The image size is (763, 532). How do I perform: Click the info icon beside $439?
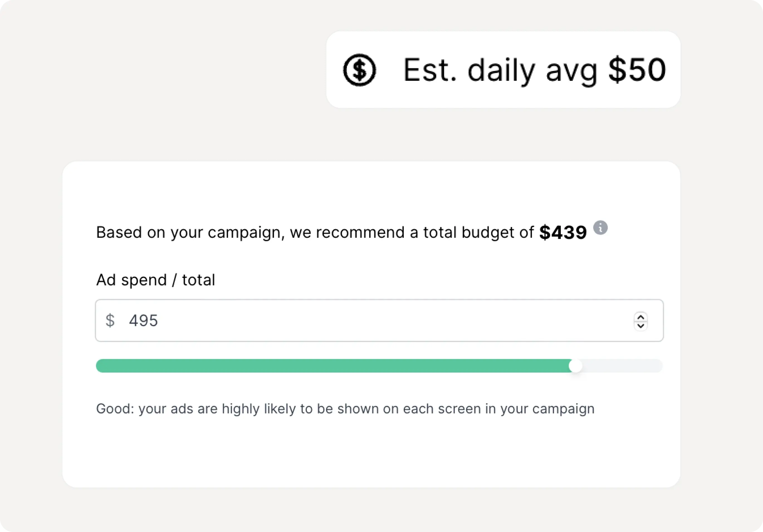(600, 228)
